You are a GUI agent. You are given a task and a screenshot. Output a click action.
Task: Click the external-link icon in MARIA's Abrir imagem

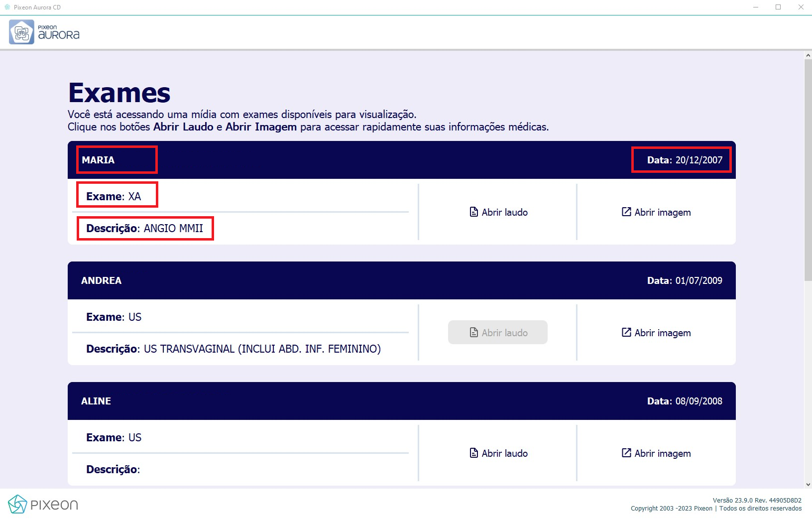tap(626, 212)
